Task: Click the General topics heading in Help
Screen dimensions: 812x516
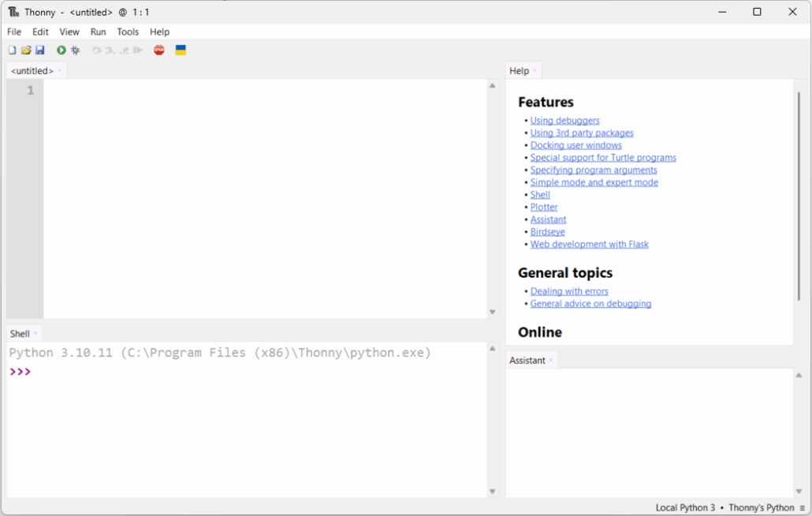Action: pos(565,273)
